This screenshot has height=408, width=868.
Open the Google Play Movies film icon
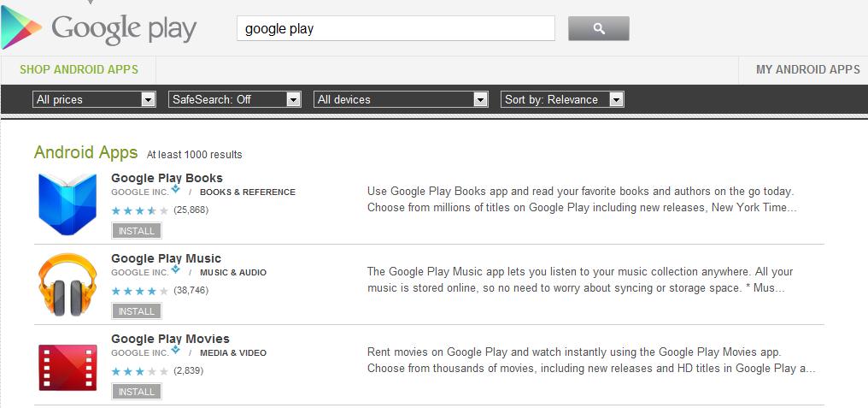[67, 368]
